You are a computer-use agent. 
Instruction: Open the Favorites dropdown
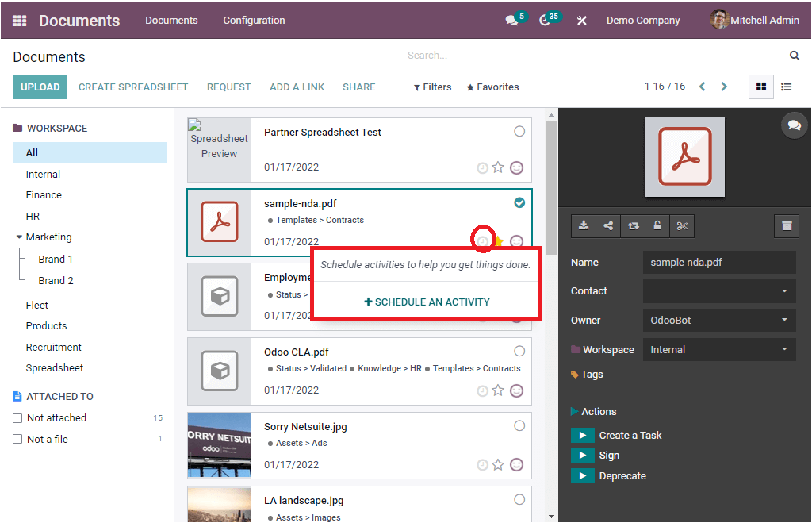[492, 87]
